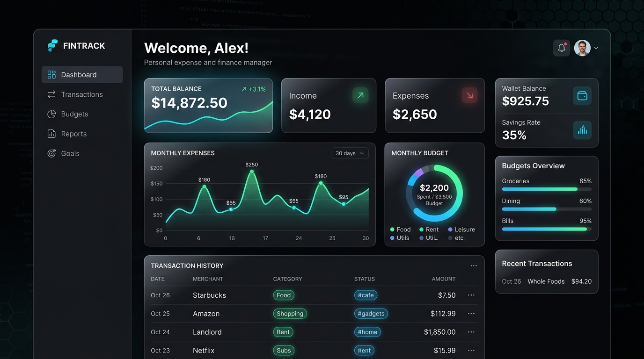644x359 pixels.
Task: Click the Budgets pie icon
Action: [x=51, y=114]
